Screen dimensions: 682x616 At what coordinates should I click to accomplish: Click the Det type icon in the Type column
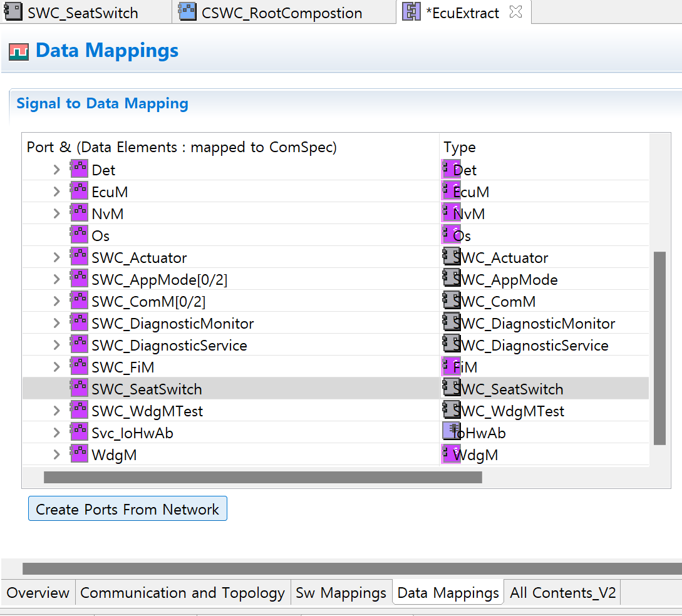(x=451, y=169)
